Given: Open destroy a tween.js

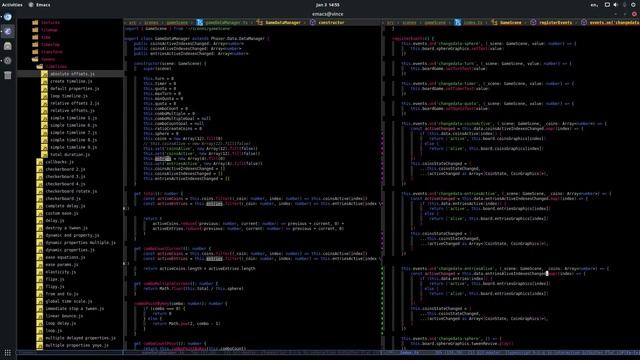Looking at the screenshot, I should (67, 228).
